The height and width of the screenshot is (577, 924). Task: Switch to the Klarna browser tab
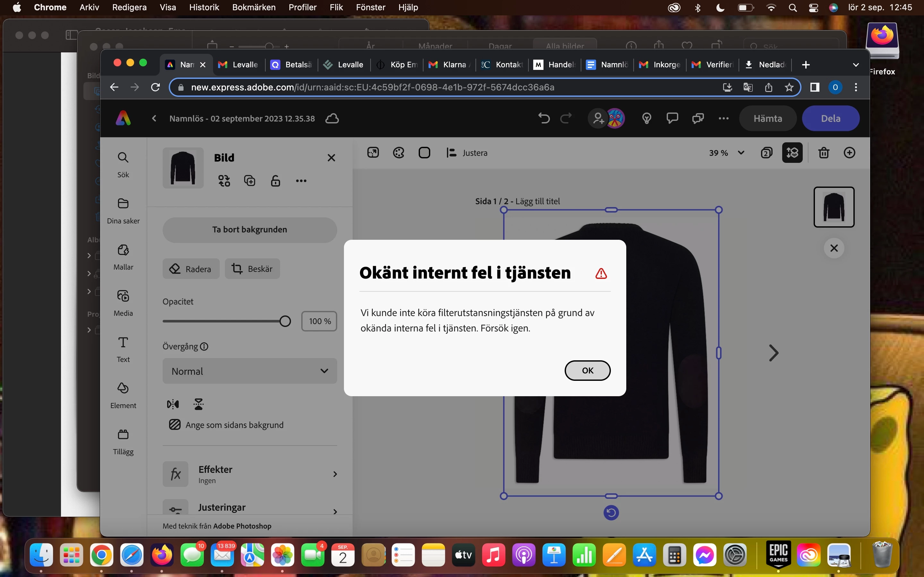pyautogui.click(x=450, y=64)
